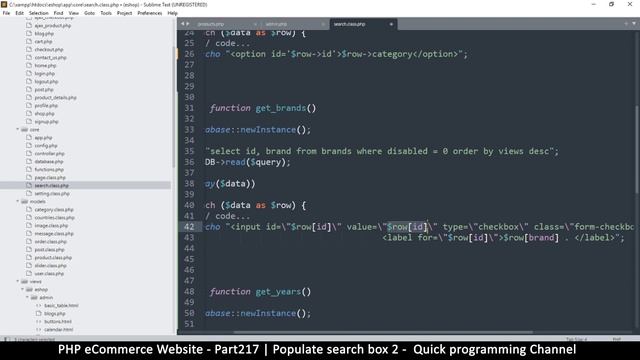Screen dimensions: 640x360
Task: Open basic_table.html in admin folder
Action: [x=61, y=305]
